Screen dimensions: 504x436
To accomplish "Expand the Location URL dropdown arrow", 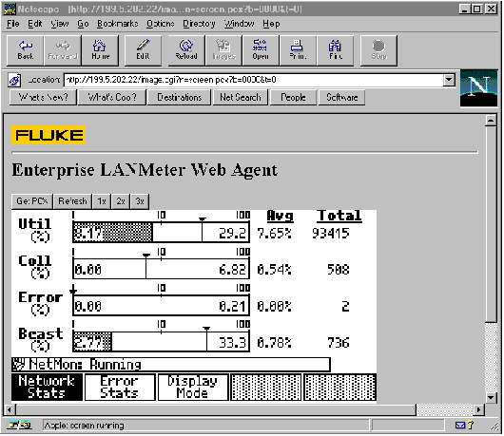I will pos(449,80).
